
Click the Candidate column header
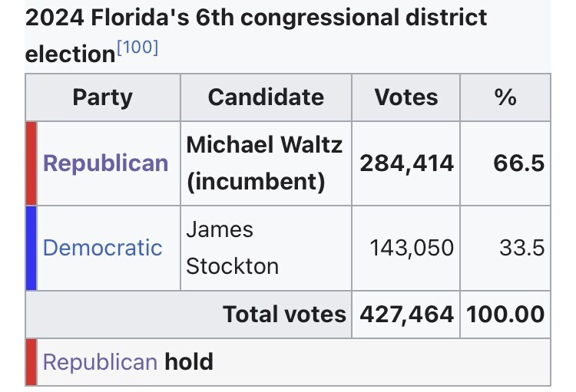(x=266, y=97)
